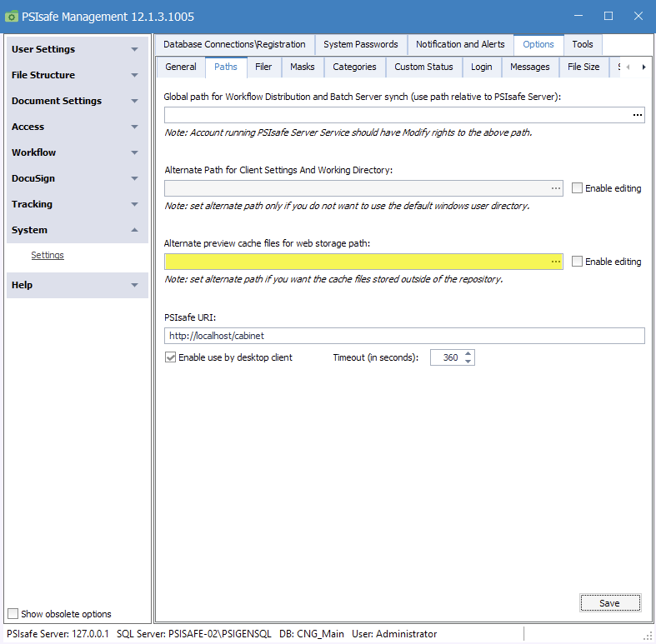The width and height of the screenshot is (656, 644).
Task: Browse for the Global Workflow Distribution path
Action: 637,115
